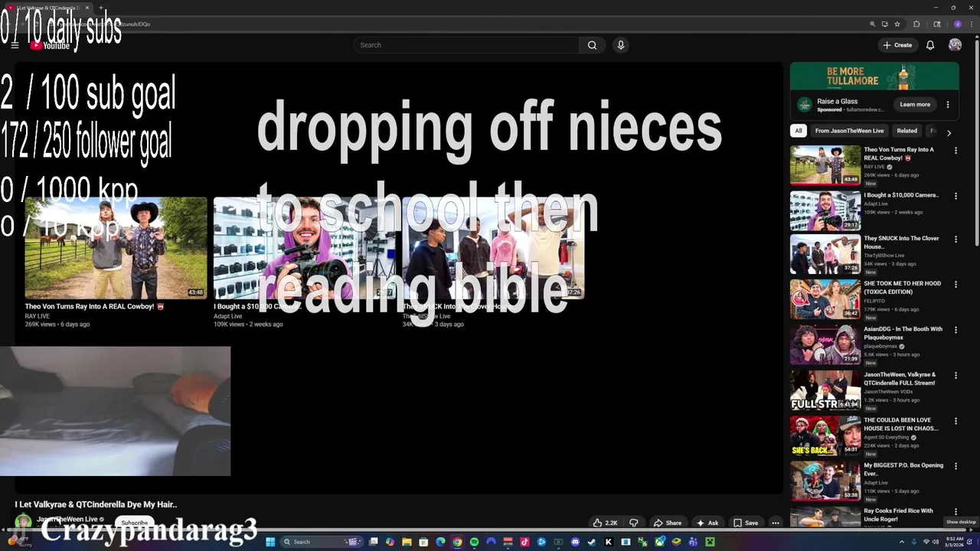The height and width of the screenshot is (551, 980).
Task: Open Steam from the taskbar
Action: pyautogui.click(x=591, y=542)
